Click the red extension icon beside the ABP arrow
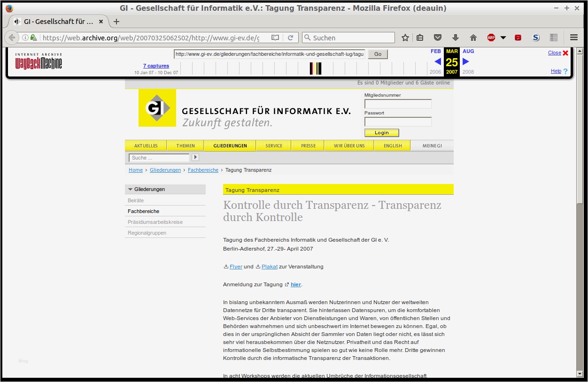Screen dimensions: 588x382 (518, 38)
